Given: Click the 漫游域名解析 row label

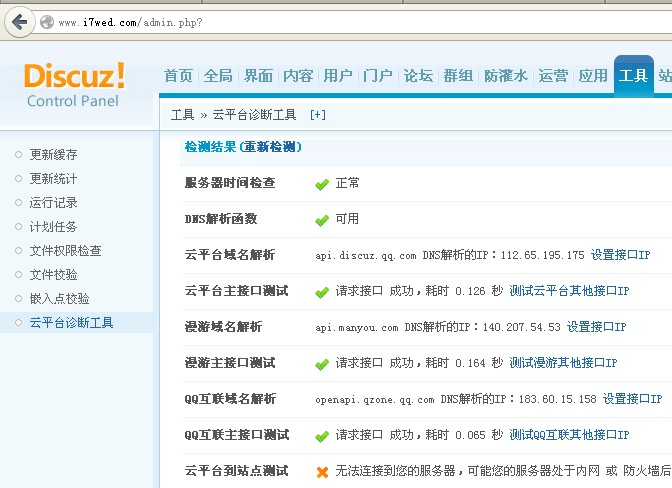Looking at the screenshot, I should (x=223, y=327).
